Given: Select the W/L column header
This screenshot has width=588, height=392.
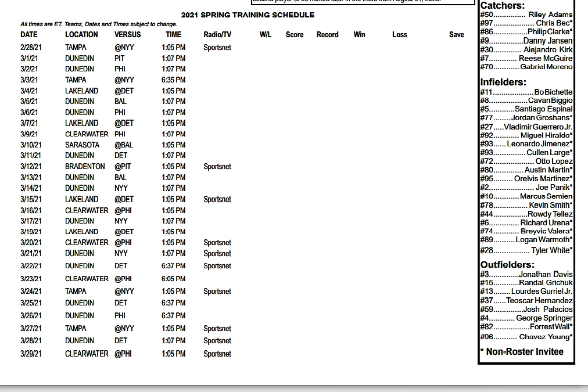Looking at the screenshot, I should 266,35.
